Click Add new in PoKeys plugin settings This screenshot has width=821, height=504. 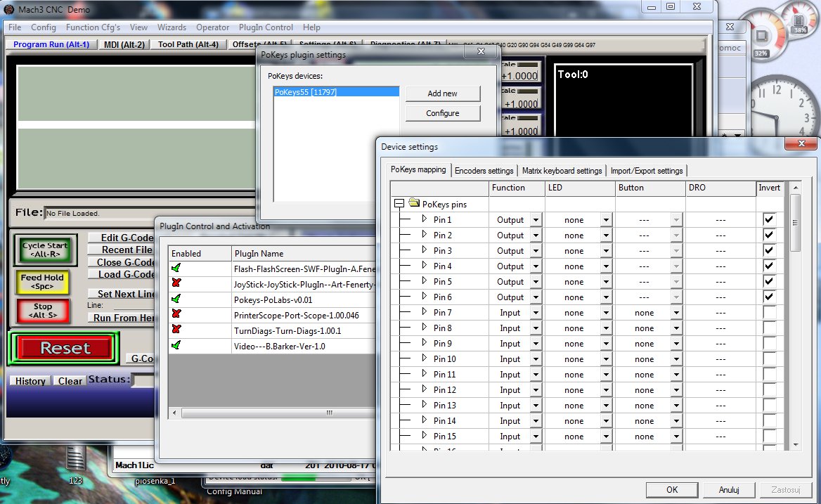coord(442,93)
